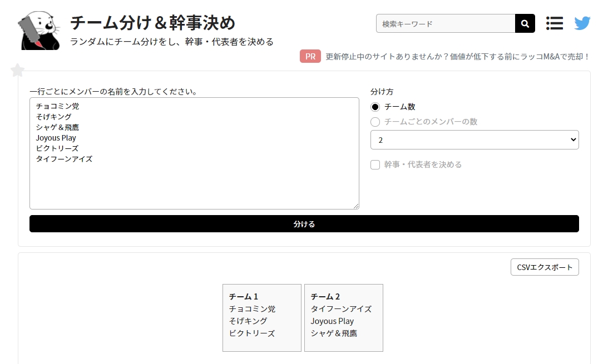Viewport: 608px width, 364px height.
Task: Click the ランダムにチーム分け subtitle text
Action: [171, 42]
